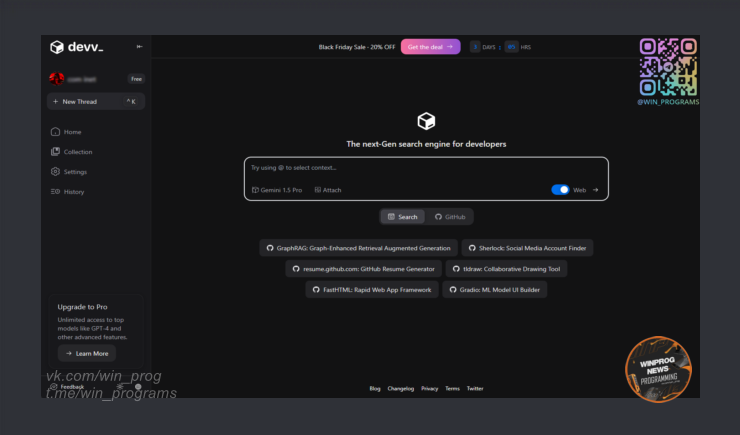The image size is (740, 435).
Task: Select GraphRAG suggestion chip
Action: (x=358, y=248)
